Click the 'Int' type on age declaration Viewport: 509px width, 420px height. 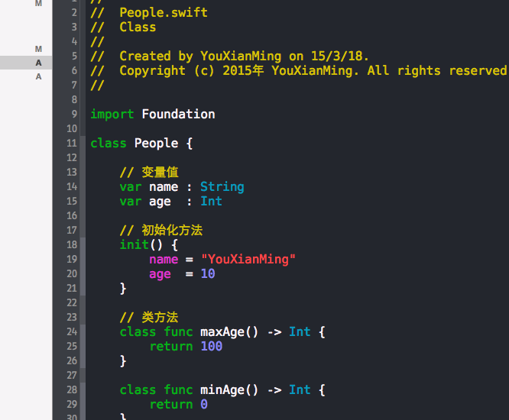(211, 202)
